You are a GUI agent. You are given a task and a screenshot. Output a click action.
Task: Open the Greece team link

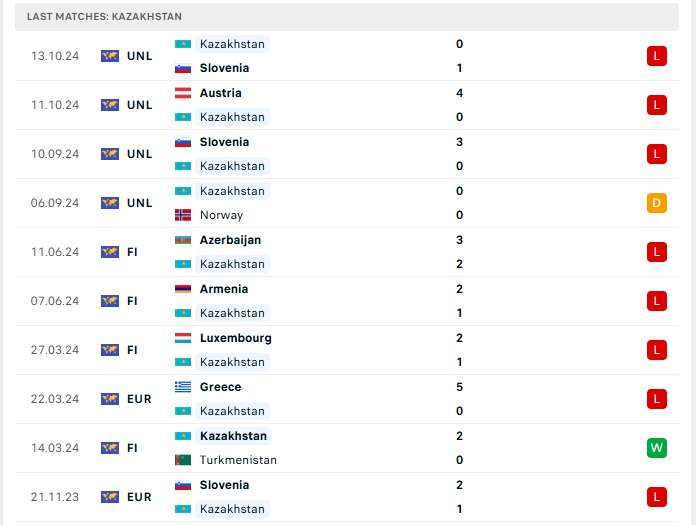pyautogui.click(x=220, y=387)
